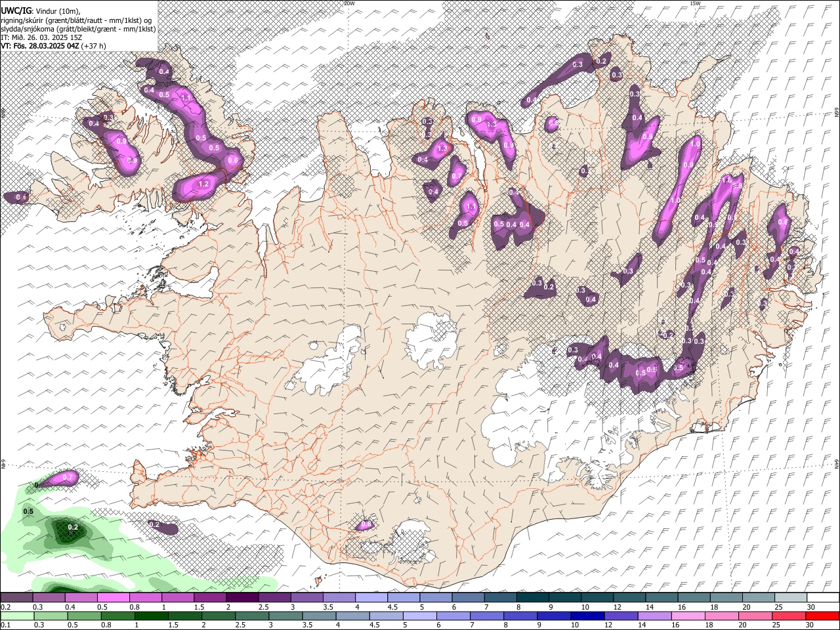Screen dimensions: 840x630
Task: Click the 'rigning/skúrir' legend description line
Action: pyautogui.click(x=77, y=20)
